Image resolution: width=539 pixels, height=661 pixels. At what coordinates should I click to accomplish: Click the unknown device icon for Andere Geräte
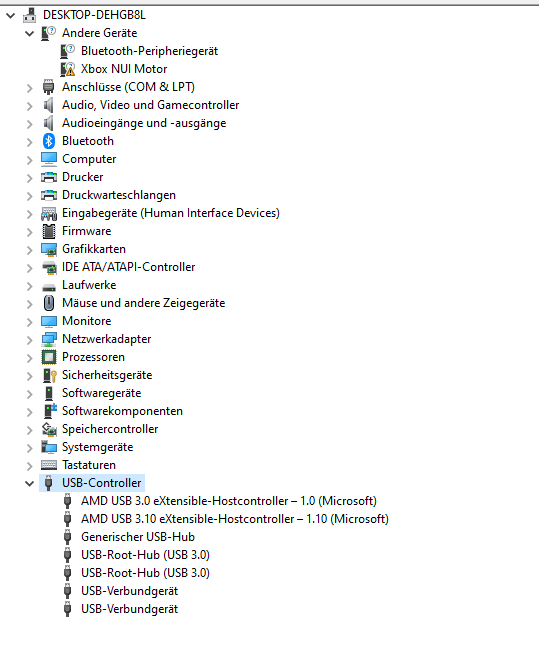[x=49, y=33]
